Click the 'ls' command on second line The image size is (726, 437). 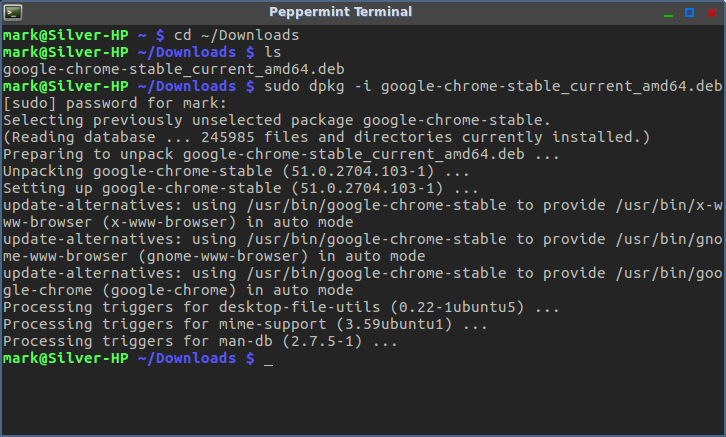click(272, 52)
